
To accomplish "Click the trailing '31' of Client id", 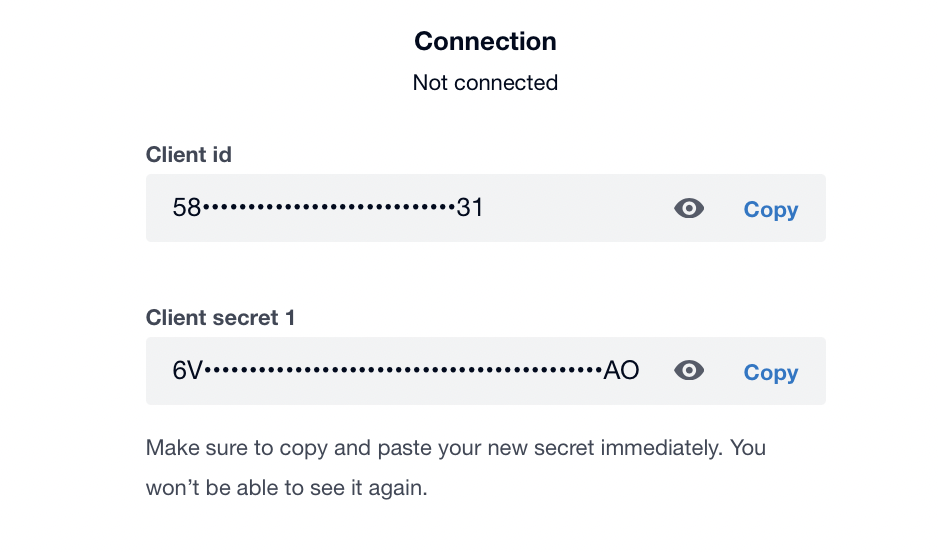I will (470, 208).
